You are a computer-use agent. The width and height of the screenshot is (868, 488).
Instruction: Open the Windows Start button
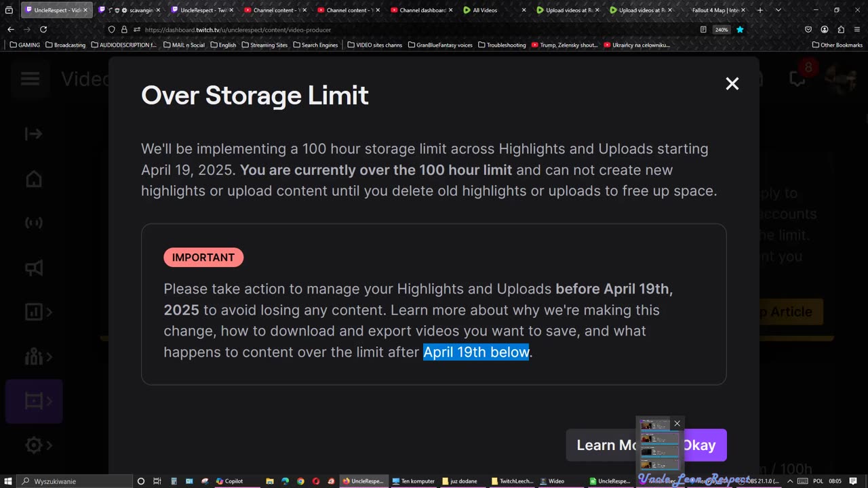click(x=8, y=481)
